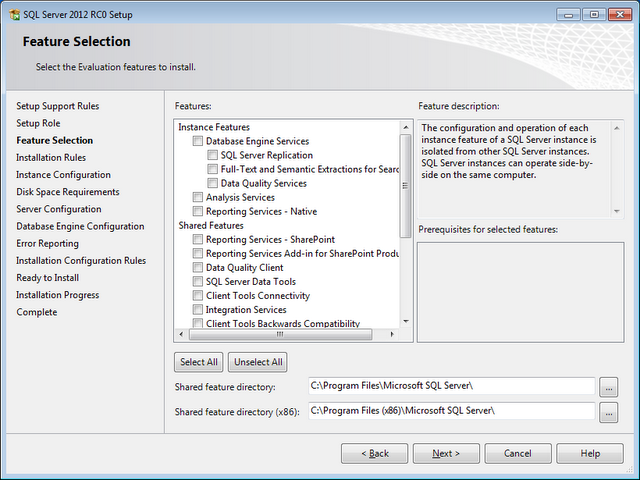The height and width of the screenshot is (480, 640).
Task: Enable SQL Server Replication checkbox
Action: click(x=212, y=155)
